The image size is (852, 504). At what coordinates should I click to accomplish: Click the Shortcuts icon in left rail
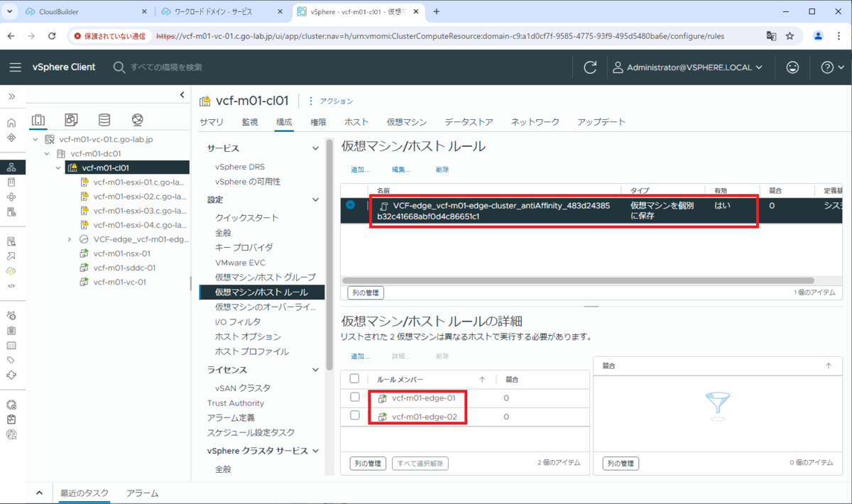[x=11, y=137]
